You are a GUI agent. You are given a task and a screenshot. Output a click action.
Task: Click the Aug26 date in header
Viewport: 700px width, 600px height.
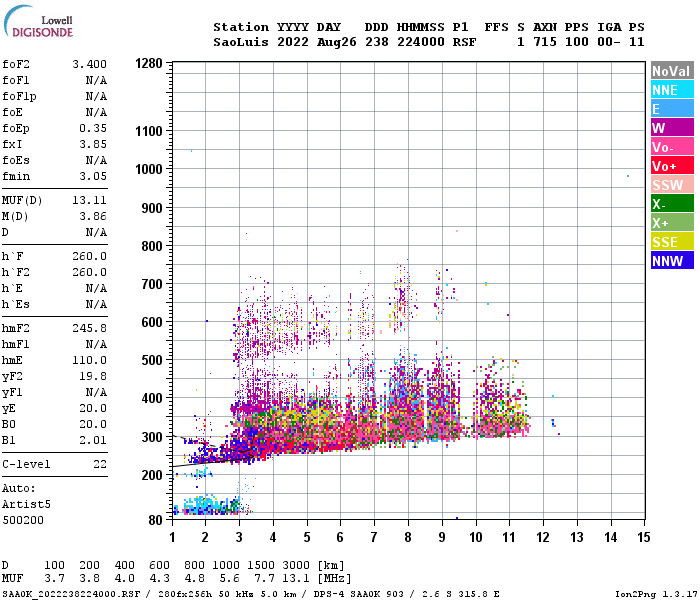337,42
